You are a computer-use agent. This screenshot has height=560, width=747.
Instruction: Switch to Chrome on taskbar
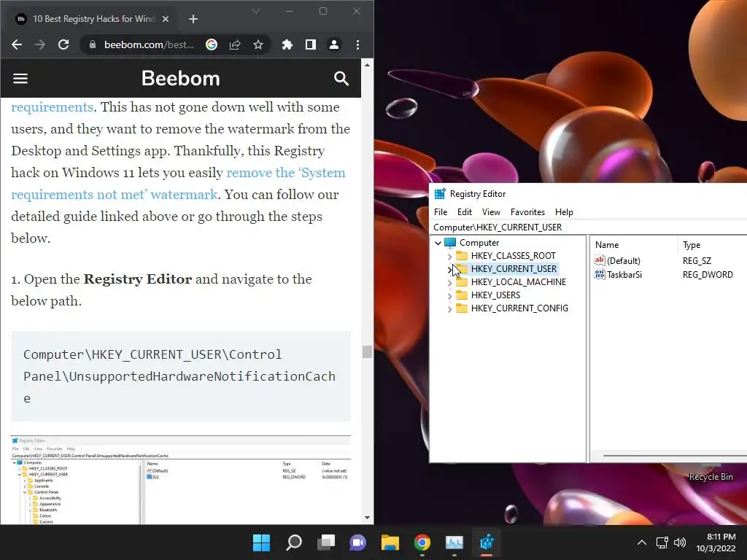tap(422, 542)
